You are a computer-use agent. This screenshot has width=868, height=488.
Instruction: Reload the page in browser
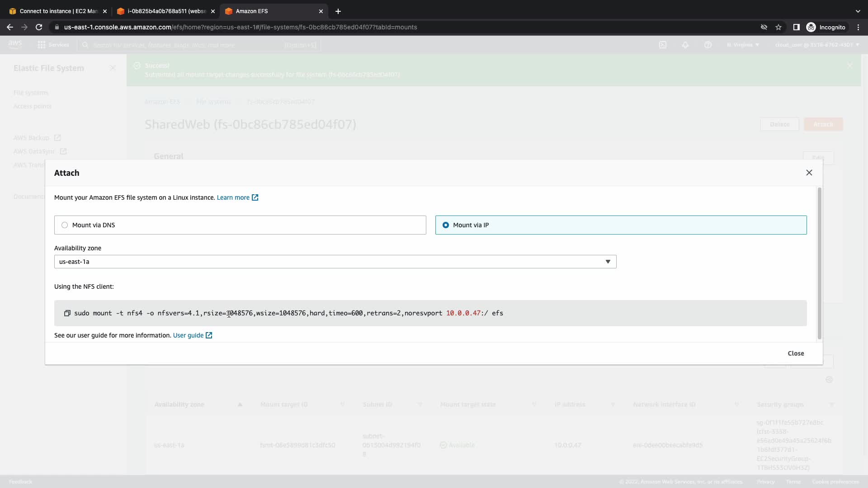(39, 27)
